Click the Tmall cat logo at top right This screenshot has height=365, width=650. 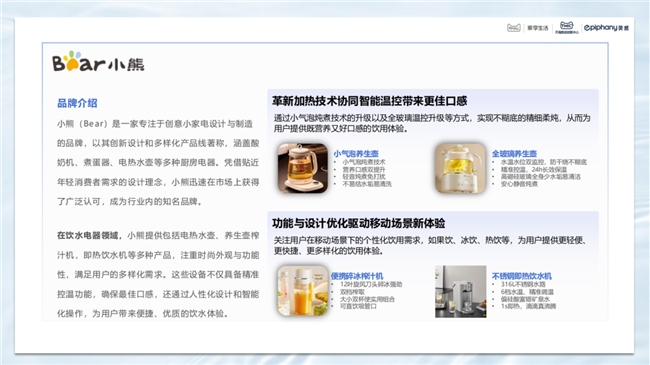[x=514, y=28]
